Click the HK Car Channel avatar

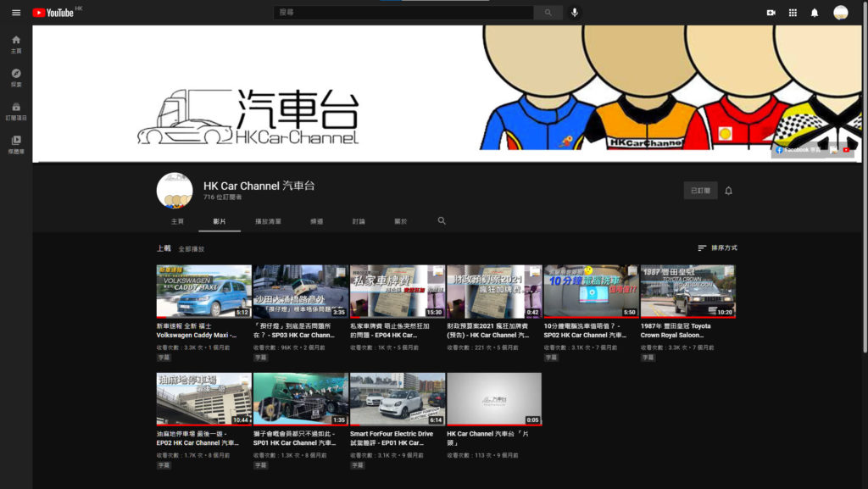(175, 191)
